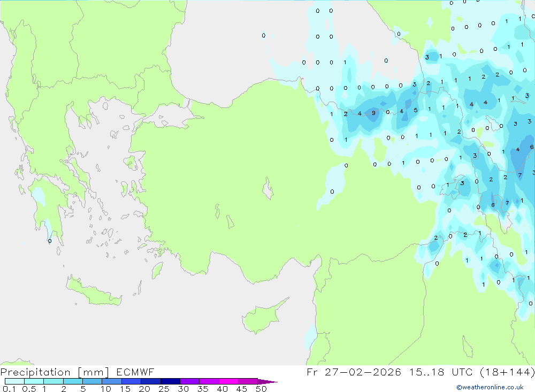Click the '[mm]' unit label
This screenshot has height=392, width=535.
click(x=94, y=372)
